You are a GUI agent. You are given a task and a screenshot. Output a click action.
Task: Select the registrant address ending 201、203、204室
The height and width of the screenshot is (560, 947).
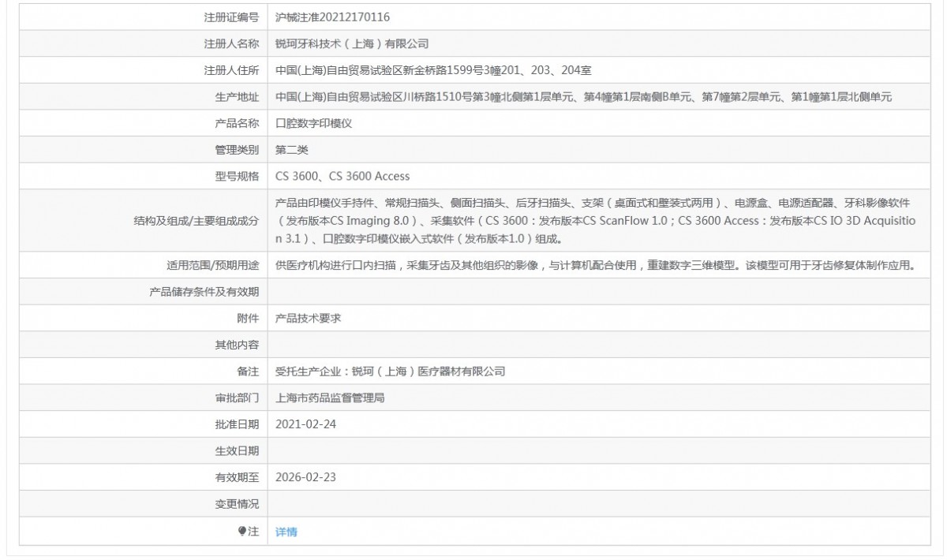click(433, 70)
